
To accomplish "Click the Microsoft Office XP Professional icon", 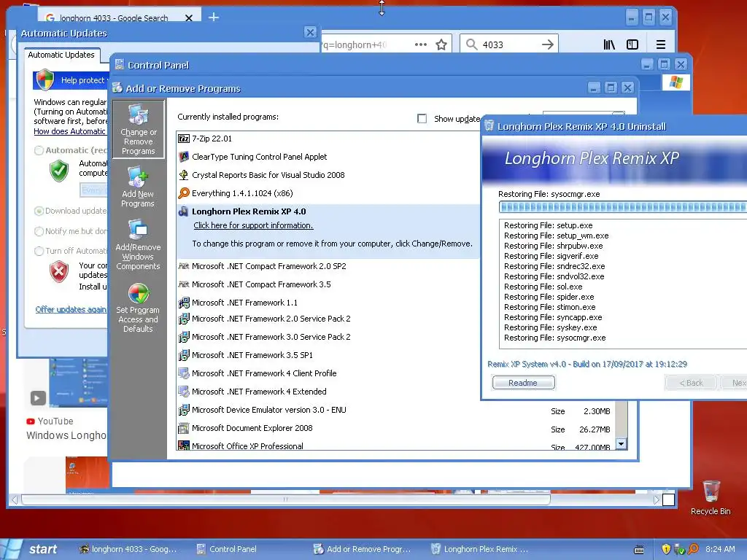I will (x=183, y=446).
